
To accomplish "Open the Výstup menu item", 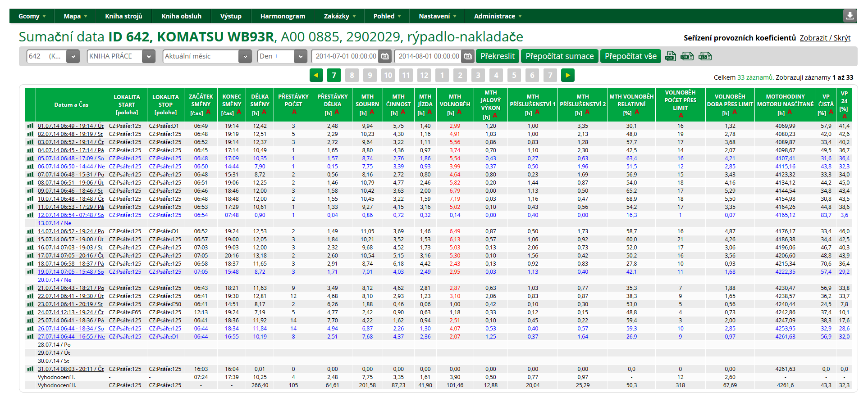I will coord(231,16).
